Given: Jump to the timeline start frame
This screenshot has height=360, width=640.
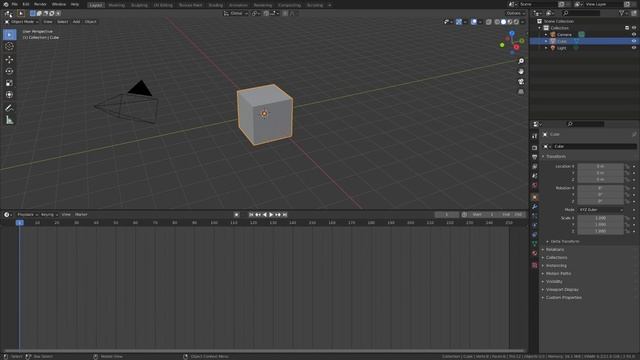Looking at the screenshot, I should click(251, 215).
